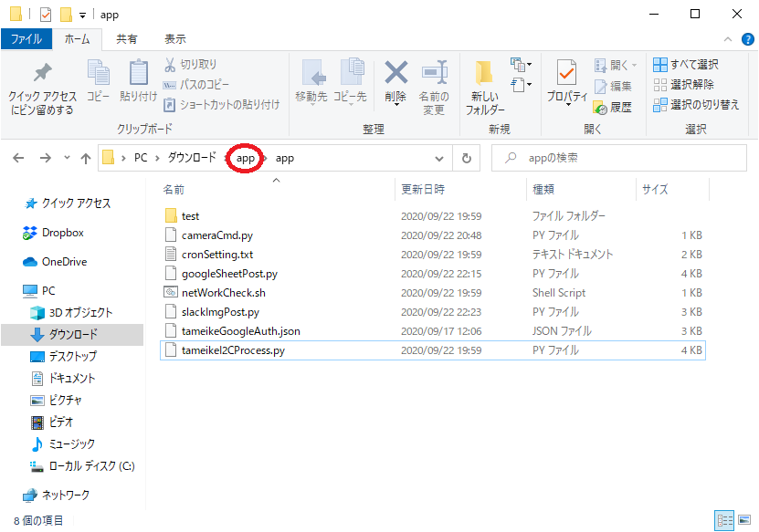This screenshot has width=759, height=532.
Task: Select Dropbox in the navigation pane
Action: 62,233
